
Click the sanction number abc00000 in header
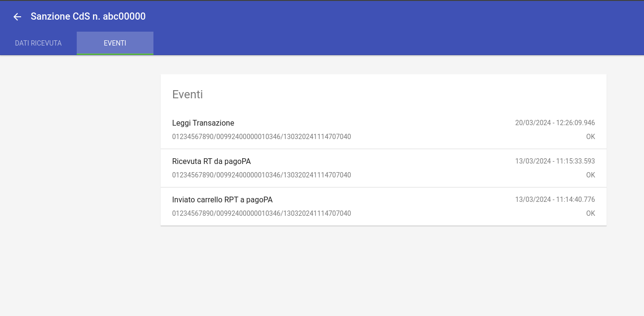coord(124,16)
